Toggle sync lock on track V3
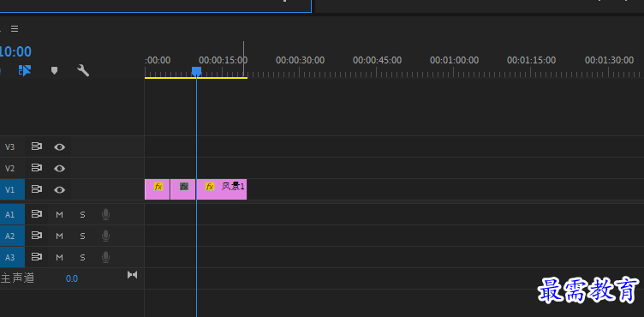Image resolution: width=644 pixels, height=317 pixels. click(x=37, y=147)
